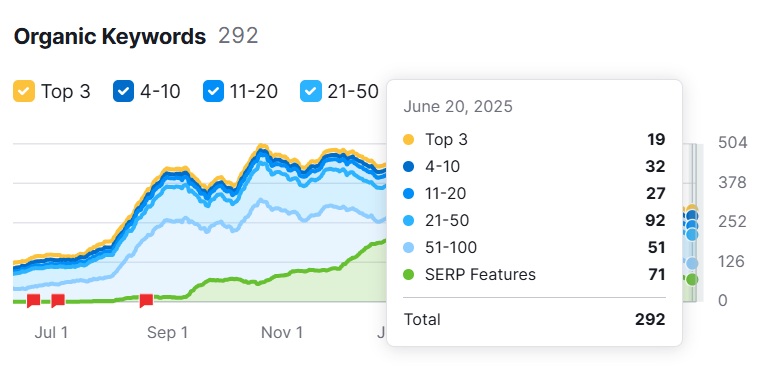Toggle the 21-50 checkbox
Viewport: 773px width, 368px height.
click(311, 91)
